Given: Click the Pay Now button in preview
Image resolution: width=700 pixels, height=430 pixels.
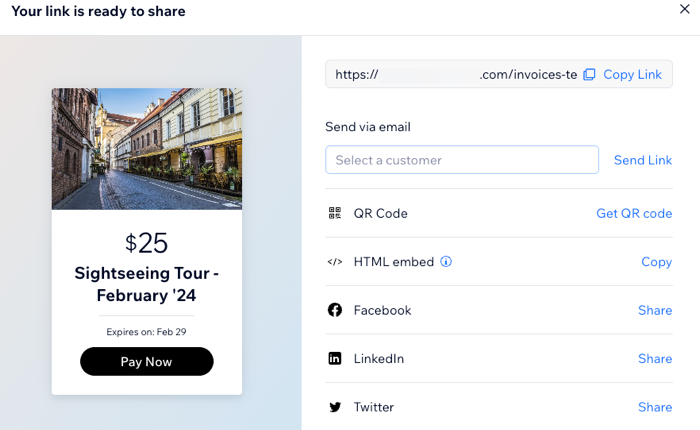Looking at the screenshot, I should coord(146,361).
